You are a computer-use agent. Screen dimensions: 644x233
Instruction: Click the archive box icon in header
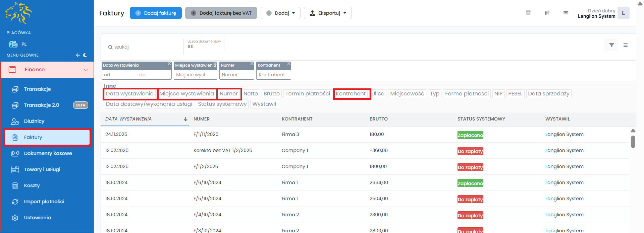click(528, 13)
